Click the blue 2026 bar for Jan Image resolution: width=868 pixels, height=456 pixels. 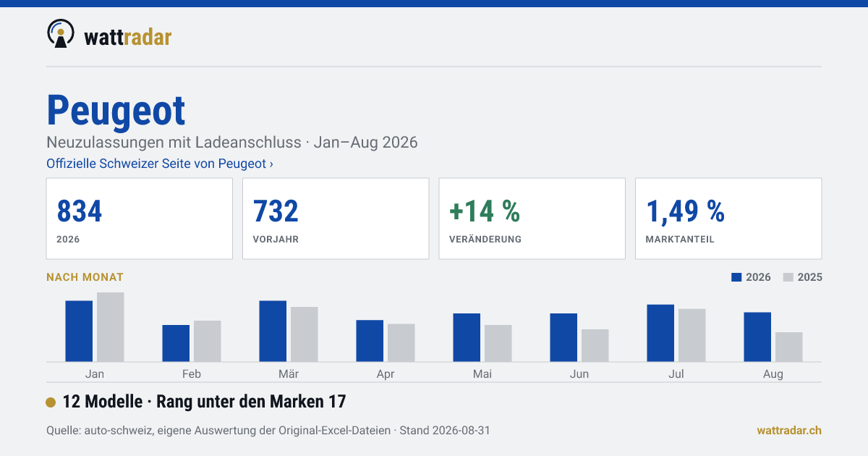click(79, 331)
